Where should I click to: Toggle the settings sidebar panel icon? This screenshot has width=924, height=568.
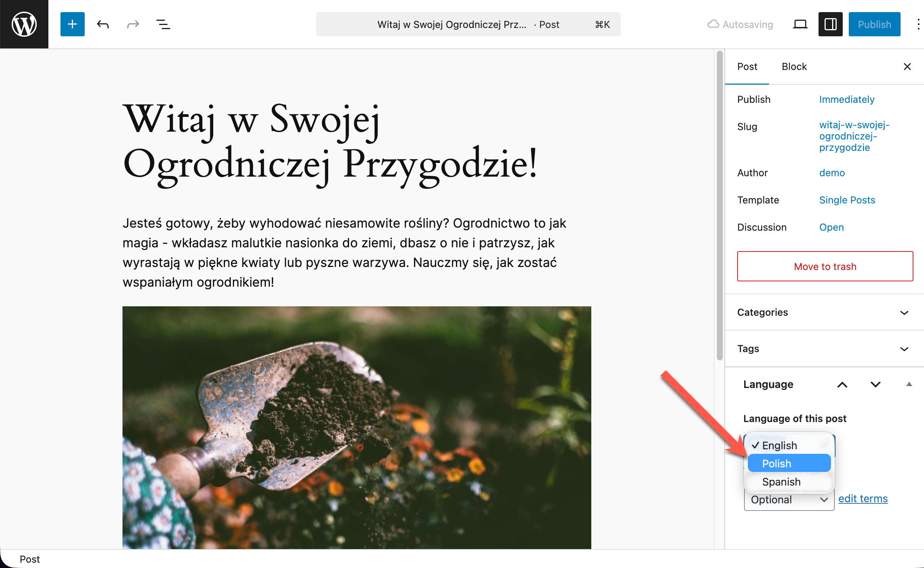tap(830, 24)
